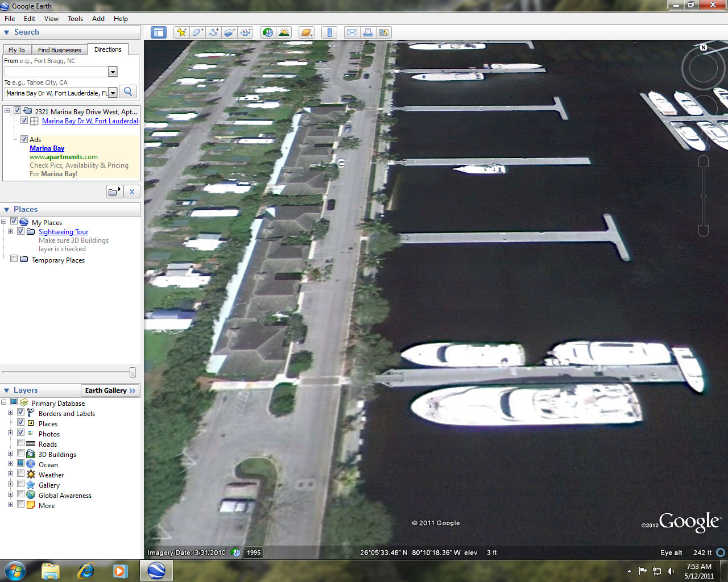Image resolution: width=728 pixels, height=582 pixels.
Task: Click Sightseeing Tour link in Places
Action: click(63, 231)
